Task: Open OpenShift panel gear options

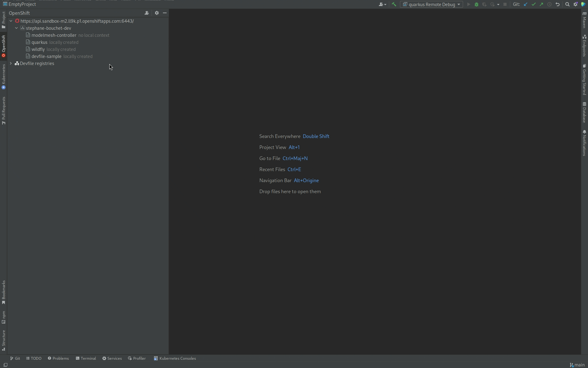Action: 157,13
